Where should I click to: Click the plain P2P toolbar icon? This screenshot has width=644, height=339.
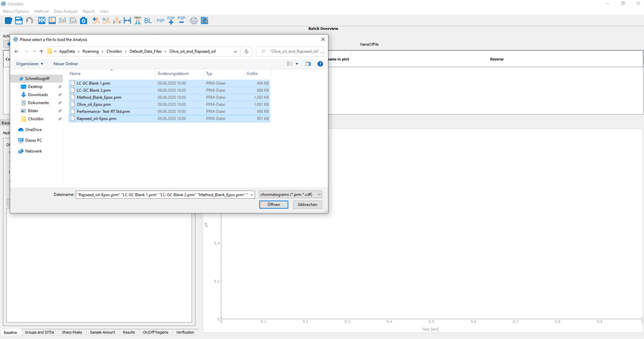click(x=160, y=20)
